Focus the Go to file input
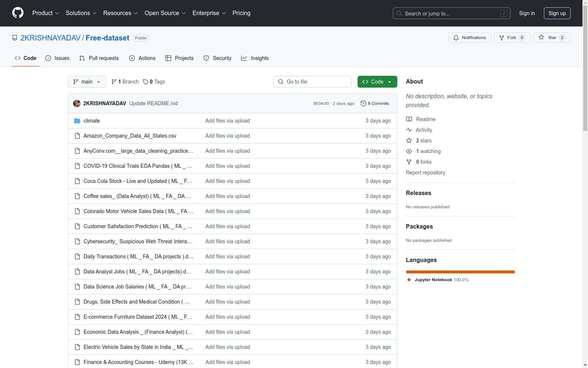 tap(312, 82)
